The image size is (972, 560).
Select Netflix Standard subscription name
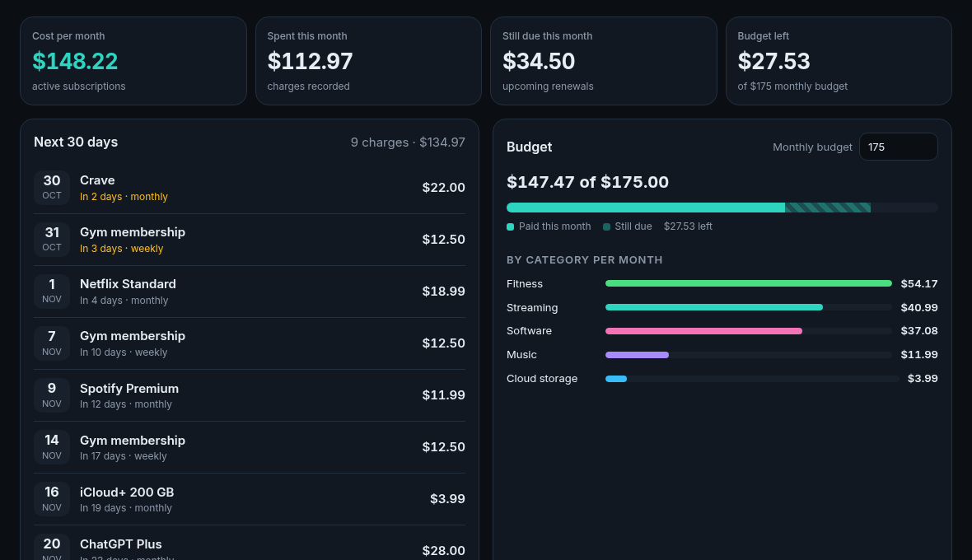pyautogui.click(x=128, y=284)
